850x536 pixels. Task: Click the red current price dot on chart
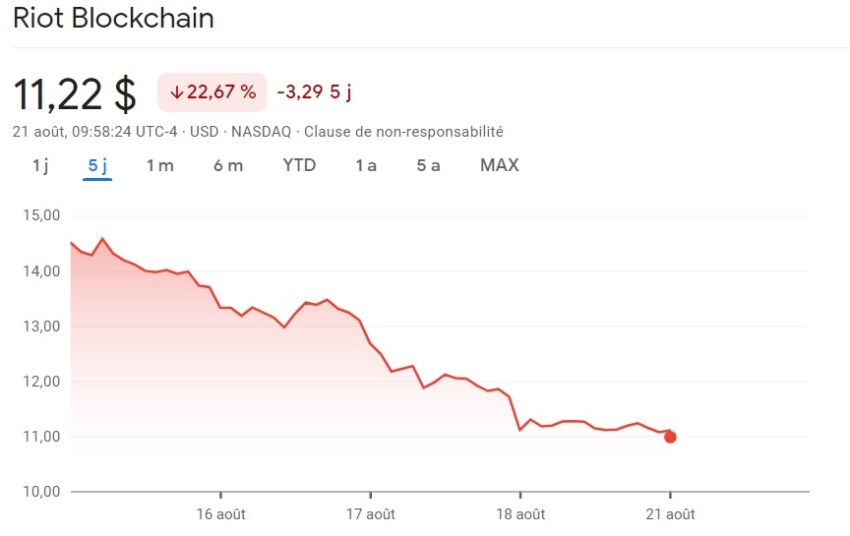671,437
